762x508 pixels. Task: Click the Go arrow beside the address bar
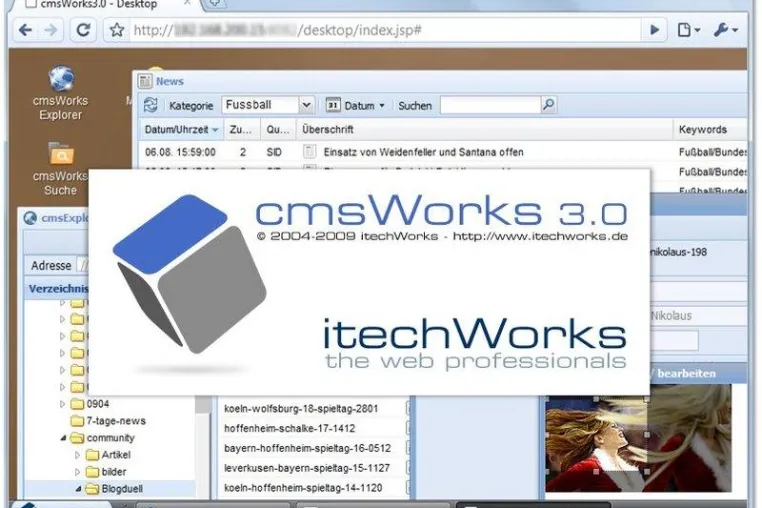(x=655, y=30)
